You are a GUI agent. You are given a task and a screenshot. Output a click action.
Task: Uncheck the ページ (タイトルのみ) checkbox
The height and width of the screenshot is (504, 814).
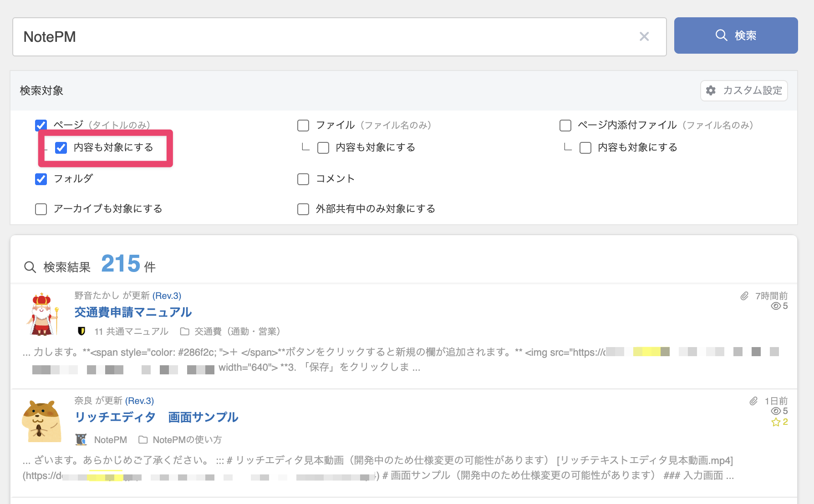click(x=41, y=125)
